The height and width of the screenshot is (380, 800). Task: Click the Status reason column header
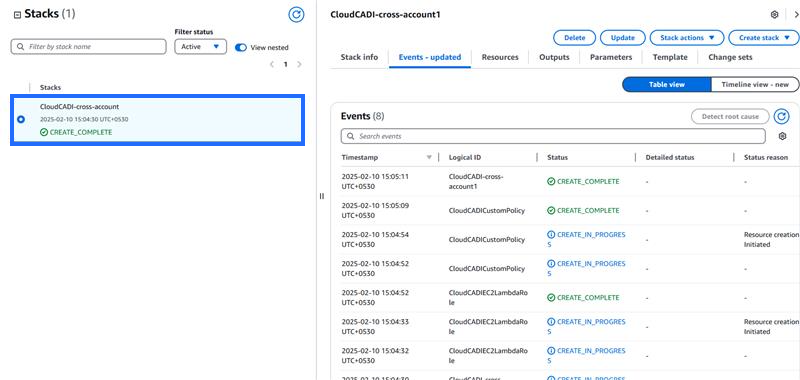coord(765,158)
